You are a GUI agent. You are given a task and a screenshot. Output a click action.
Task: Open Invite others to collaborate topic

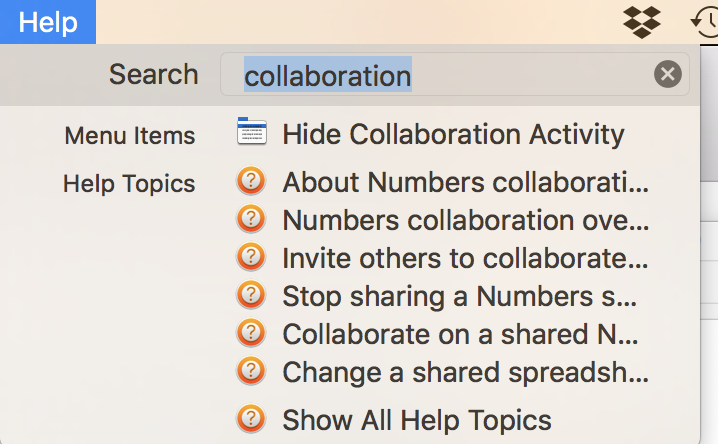(x=465, y=259)
